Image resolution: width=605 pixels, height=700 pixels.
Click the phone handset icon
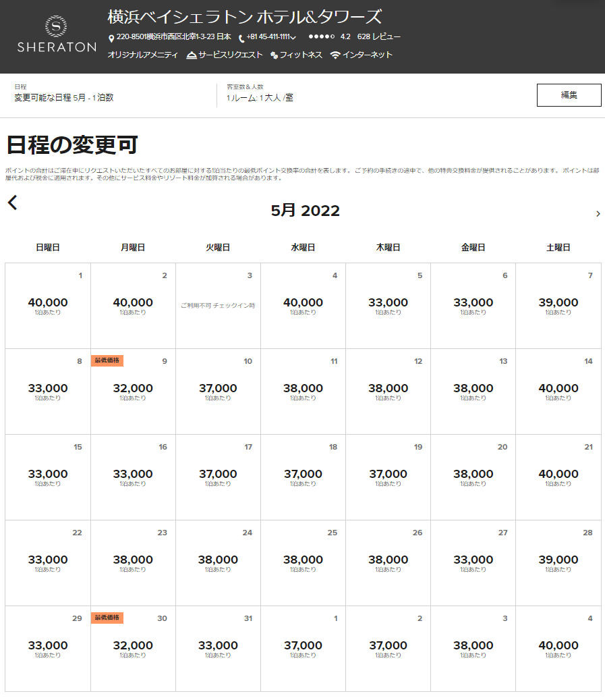pyautogui.click(x=241, y=38)
